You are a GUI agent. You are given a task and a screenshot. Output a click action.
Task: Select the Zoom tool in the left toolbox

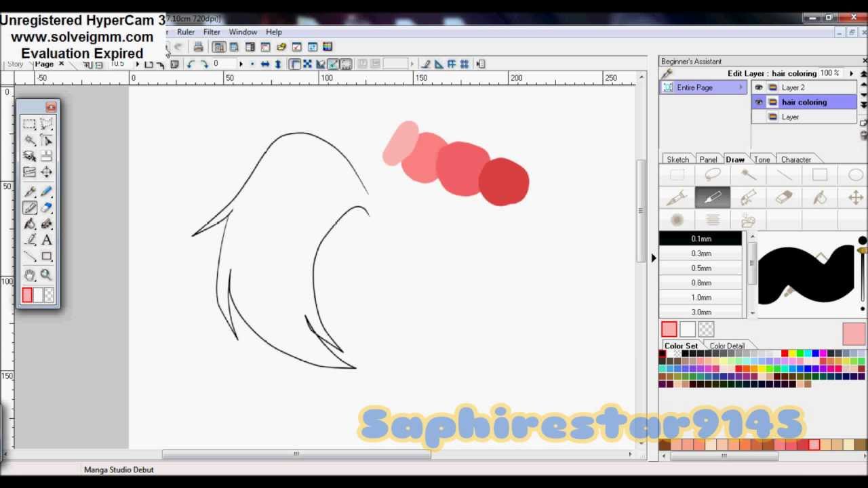(45, 274)
